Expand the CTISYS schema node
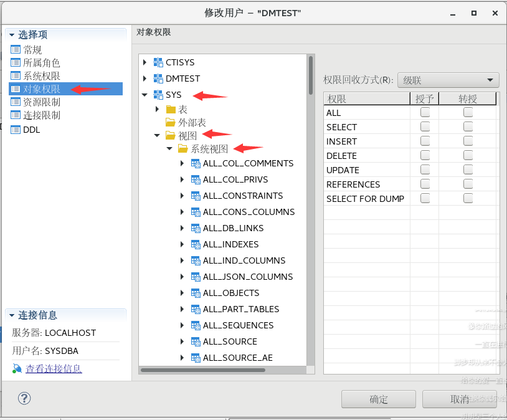The image size is (507, 420). click(145, 62)
